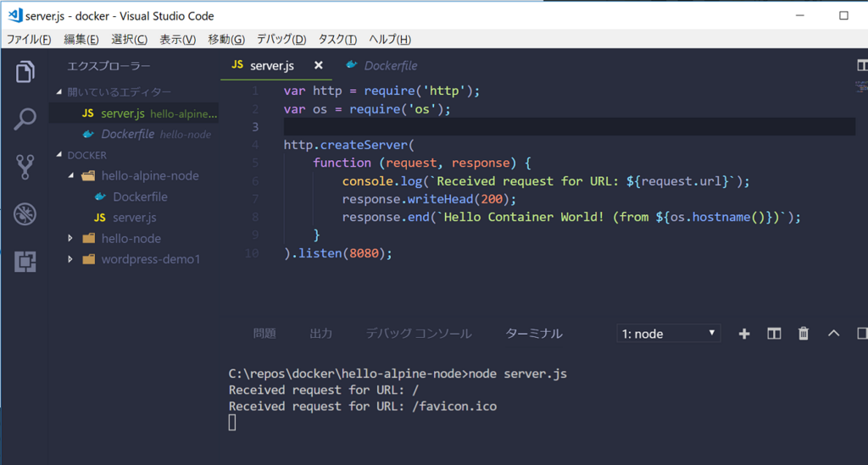Screen dimensions: 868x465
Task: Split the terminal panel
Action: tap(774, 334)
